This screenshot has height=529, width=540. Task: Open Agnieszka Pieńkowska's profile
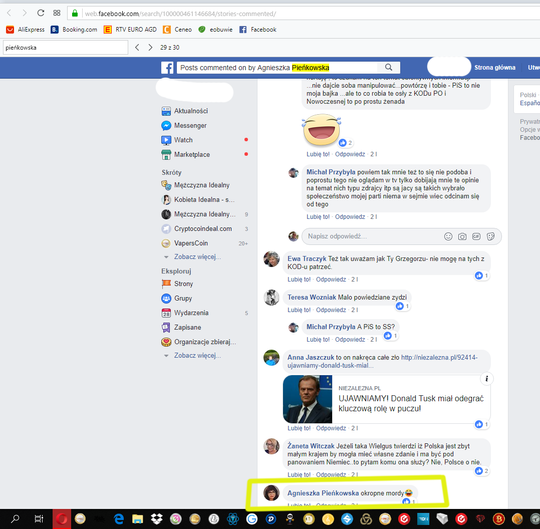(x=323, y=493)
